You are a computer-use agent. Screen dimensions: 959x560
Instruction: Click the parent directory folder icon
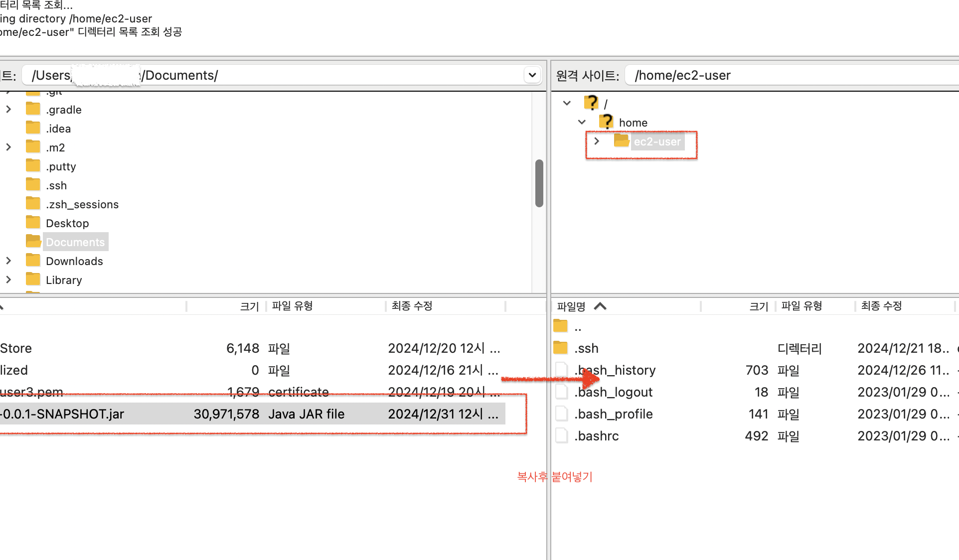(561, 327)
